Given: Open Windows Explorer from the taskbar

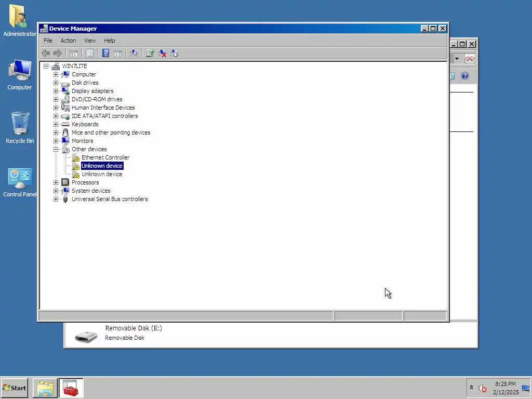Looking at the screenshot, I should pyautogui.click(x=45, y=388).
